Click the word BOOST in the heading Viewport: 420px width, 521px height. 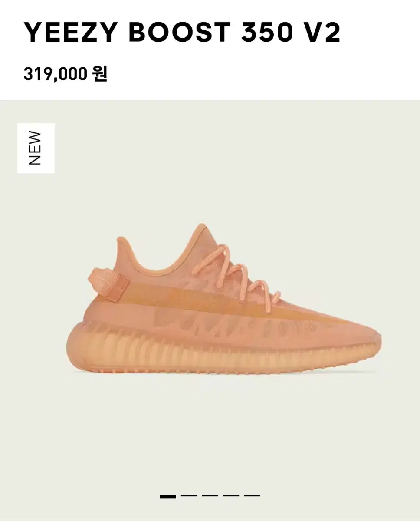[179, 31]
